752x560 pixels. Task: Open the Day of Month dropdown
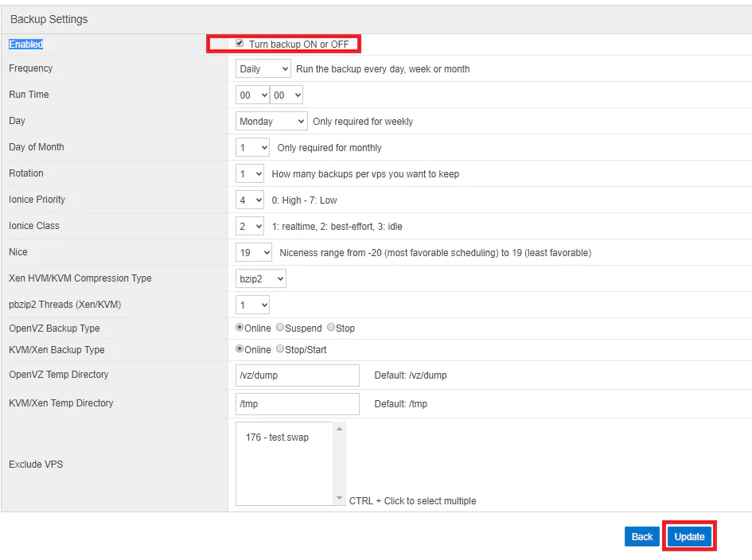(x=253, y=148)
